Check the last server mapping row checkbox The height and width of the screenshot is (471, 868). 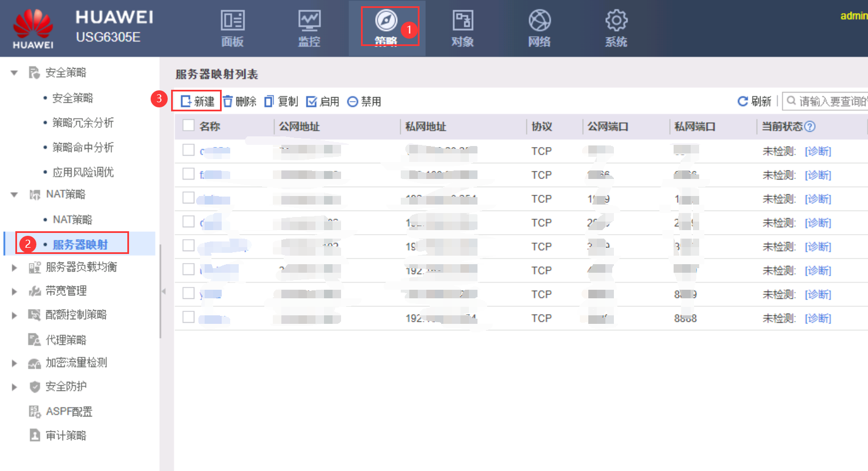pos(189,317)
